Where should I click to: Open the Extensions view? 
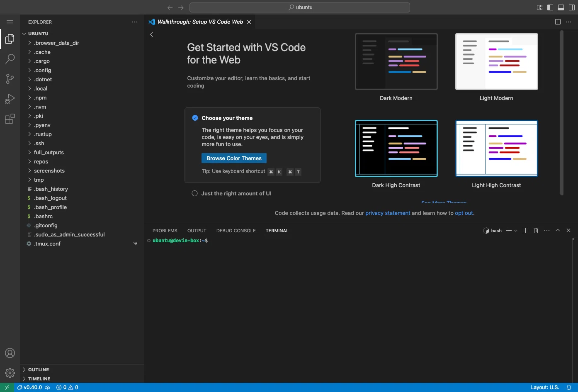coord(10,119)
